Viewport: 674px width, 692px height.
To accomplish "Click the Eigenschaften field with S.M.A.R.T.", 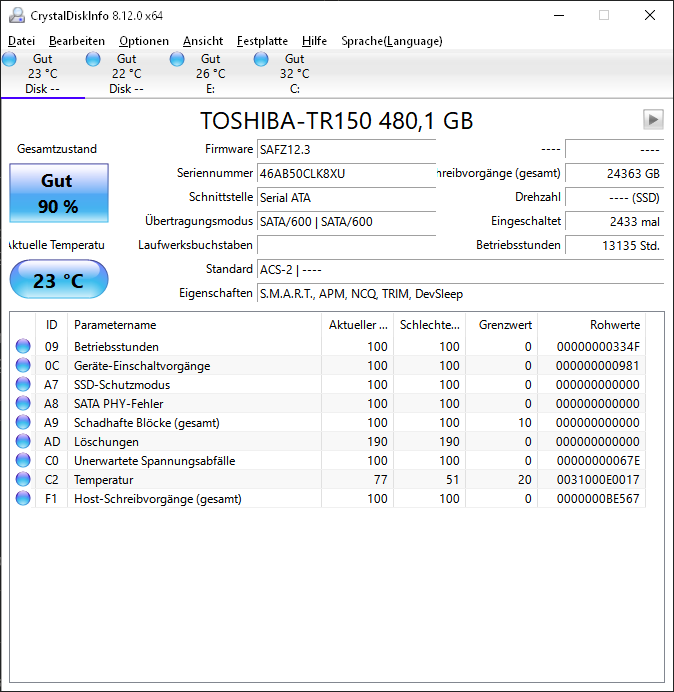I will coord(460,293).
